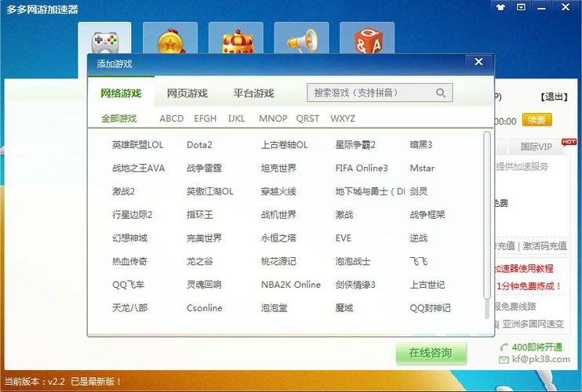
Task: Click the 【退出】 logout link
Action: 555,97
